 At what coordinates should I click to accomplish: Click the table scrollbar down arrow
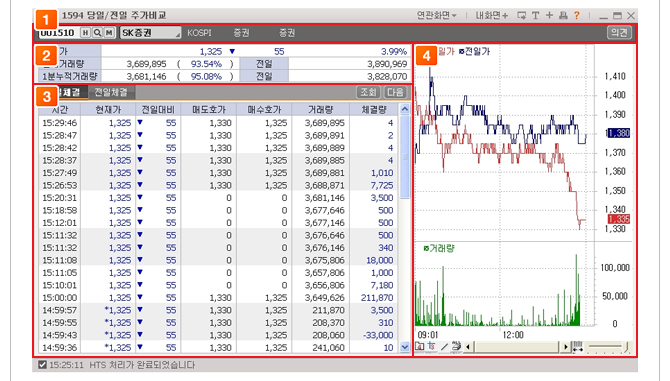(405, 347)
